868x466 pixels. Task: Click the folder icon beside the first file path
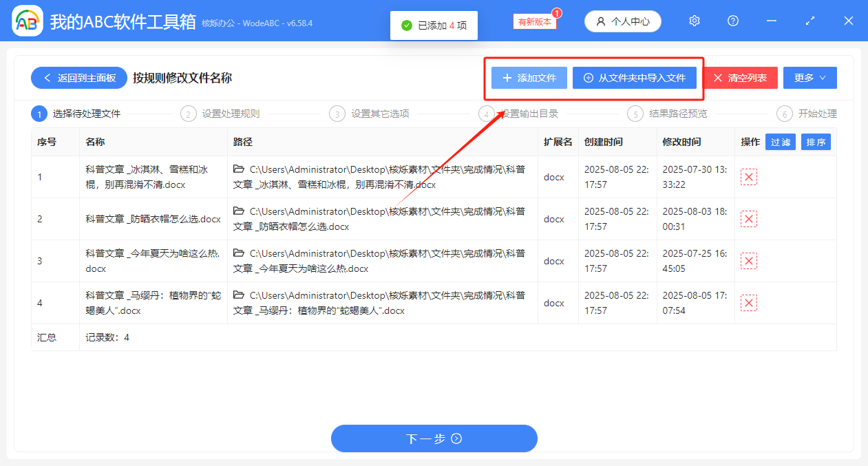click(240, 169)
